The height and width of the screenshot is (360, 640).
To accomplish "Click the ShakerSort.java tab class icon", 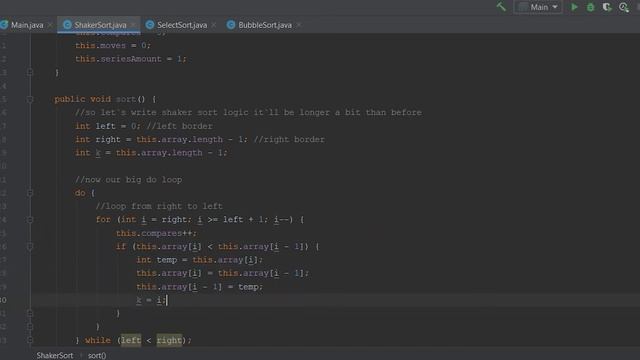I will [x=67, y=25].
